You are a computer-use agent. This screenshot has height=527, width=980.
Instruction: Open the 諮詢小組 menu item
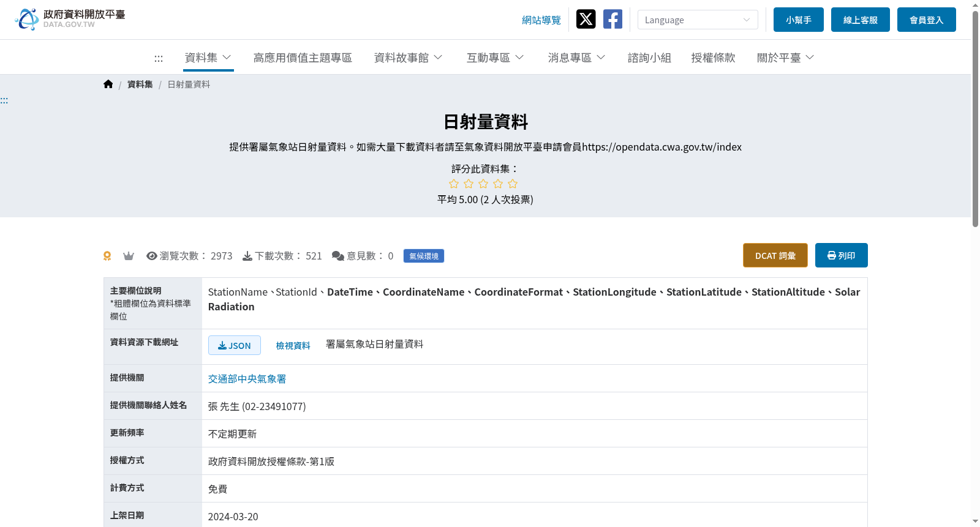[649, 58]
